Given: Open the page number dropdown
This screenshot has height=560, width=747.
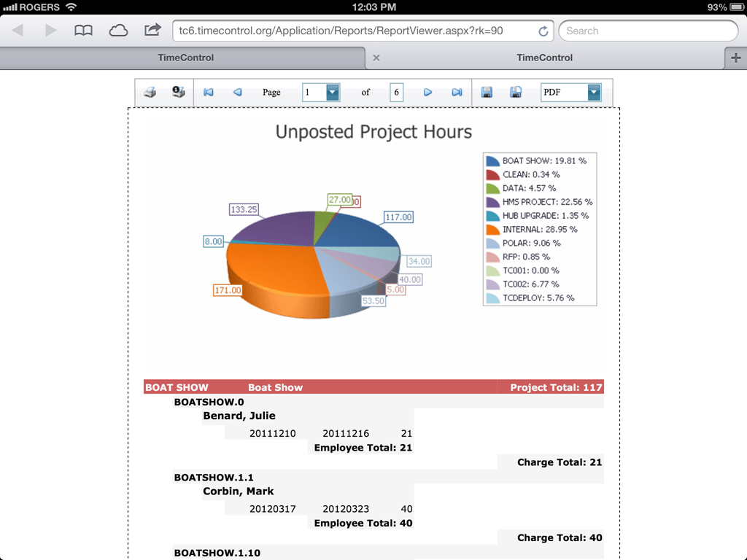Looking at the screenshot, I should [332, 92].
